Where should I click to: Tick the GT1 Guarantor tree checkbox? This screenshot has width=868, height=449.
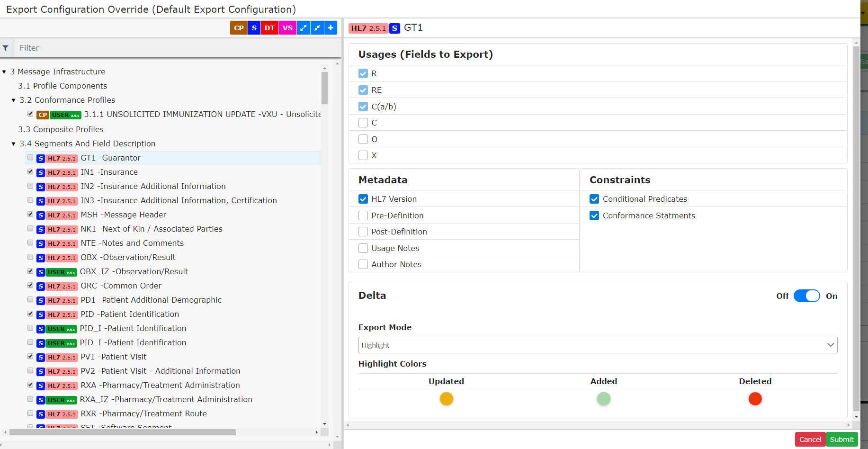point(30,157)
